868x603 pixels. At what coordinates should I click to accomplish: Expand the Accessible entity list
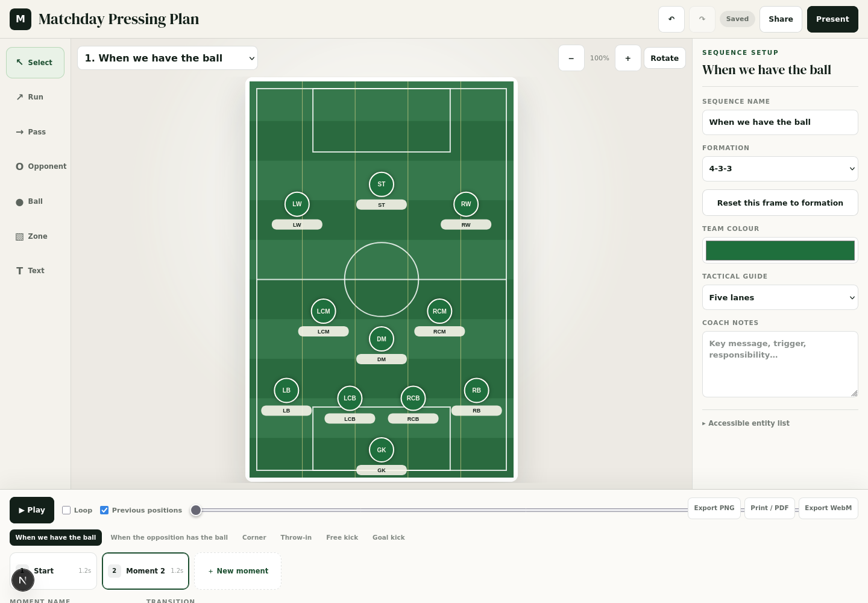tap(746, 423)
